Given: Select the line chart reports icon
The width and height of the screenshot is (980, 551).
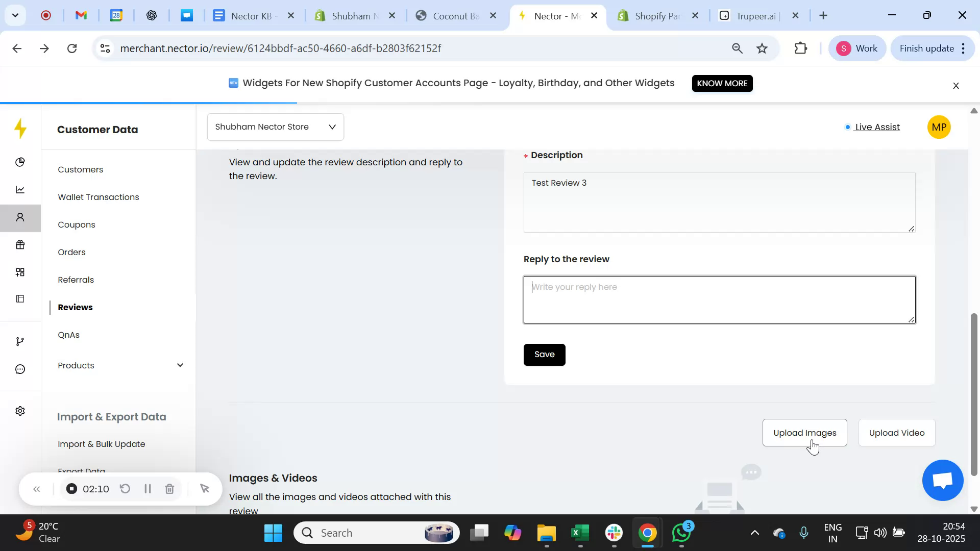Looking at the screenshot, I should pos(20,189).
